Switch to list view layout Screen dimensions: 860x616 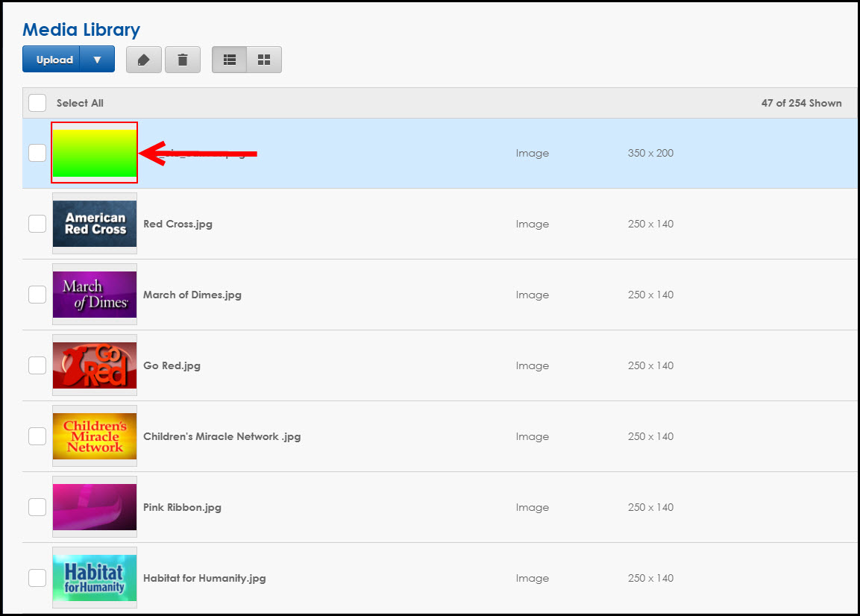[x=230, y=60]
